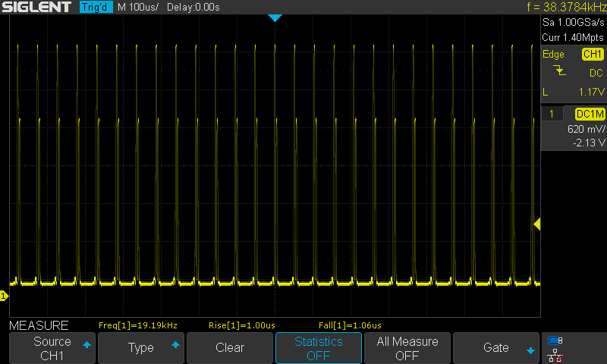
Task: Click the Delay:0.00s readout
Action: coord(193,7)
